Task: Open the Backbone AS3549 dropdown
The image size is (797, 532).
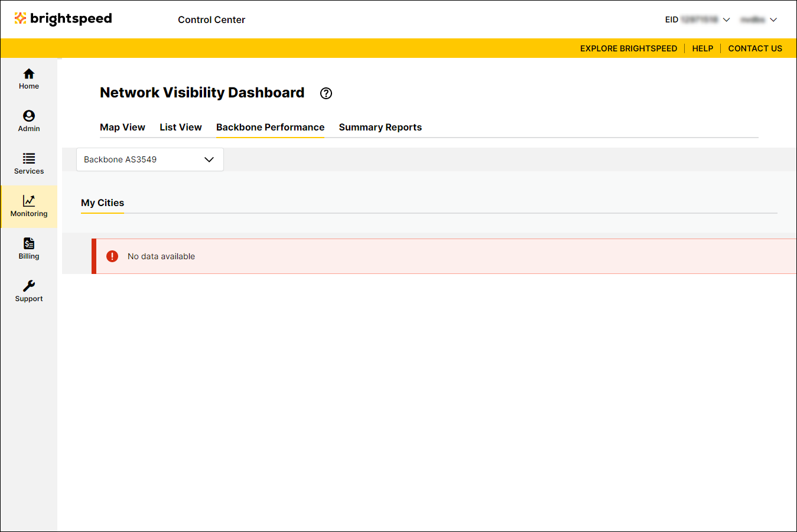Action: point(150,159)
